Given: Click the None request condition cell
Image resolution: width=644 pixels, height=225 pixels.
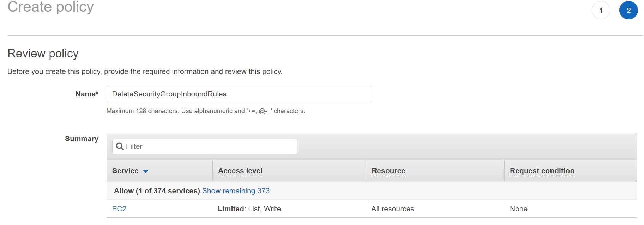Looking at the screenshot, I should (518, 209).
